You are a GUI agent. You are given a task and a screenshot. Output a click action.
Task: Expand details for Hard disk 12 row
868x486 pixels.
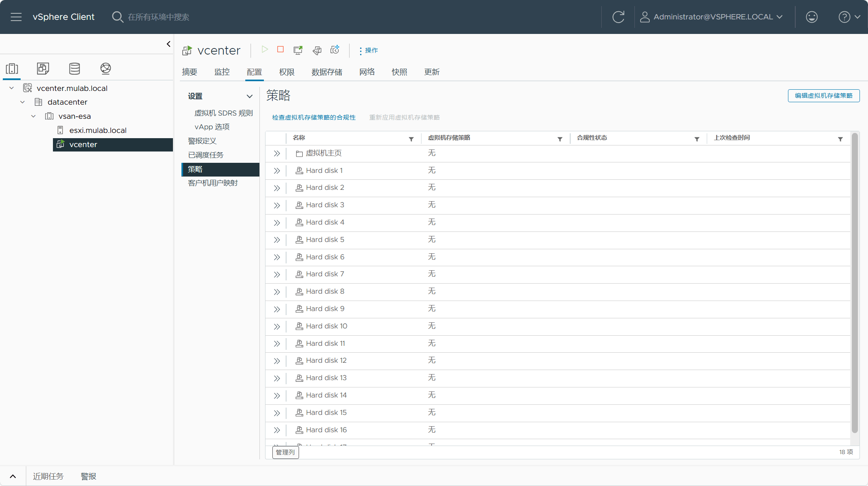point(277,361)
